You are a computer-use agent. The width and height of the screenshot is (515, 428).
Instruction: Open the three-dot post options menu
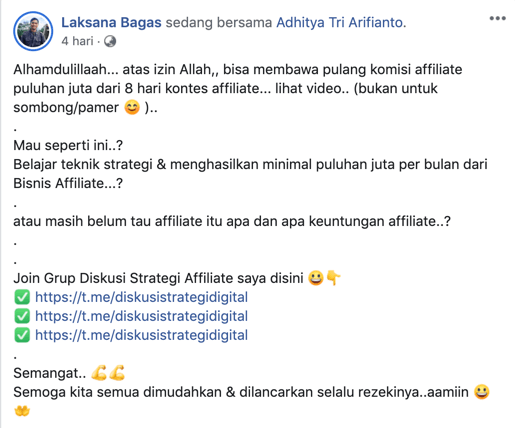pos(497,18)
